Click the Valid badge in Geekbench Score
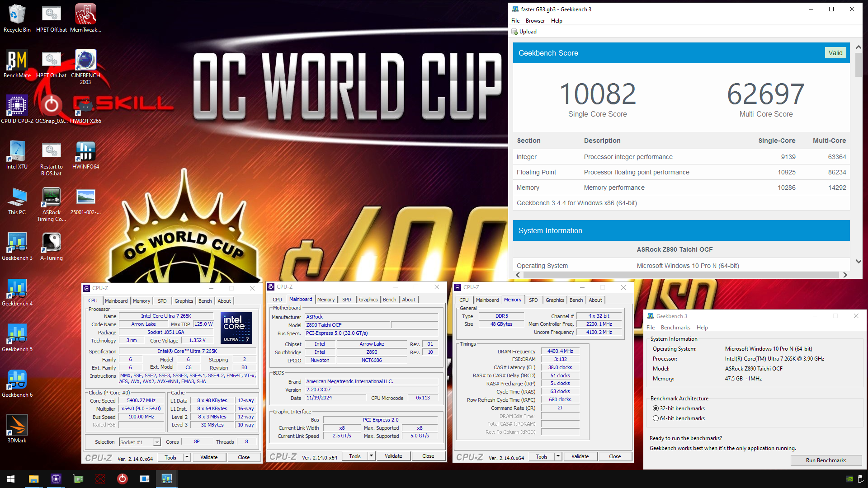Screen dimensions: 868x488 point(835,53)
